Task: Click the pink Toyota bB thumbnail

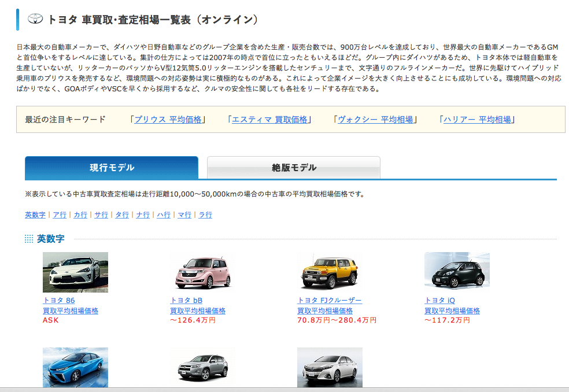Action: coord(202,272)
